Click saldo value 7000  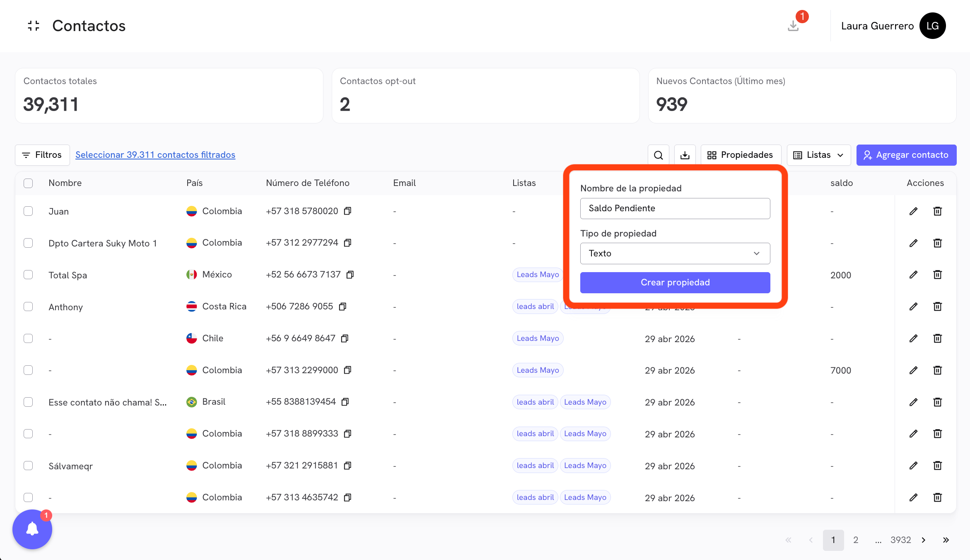[841, 370]
